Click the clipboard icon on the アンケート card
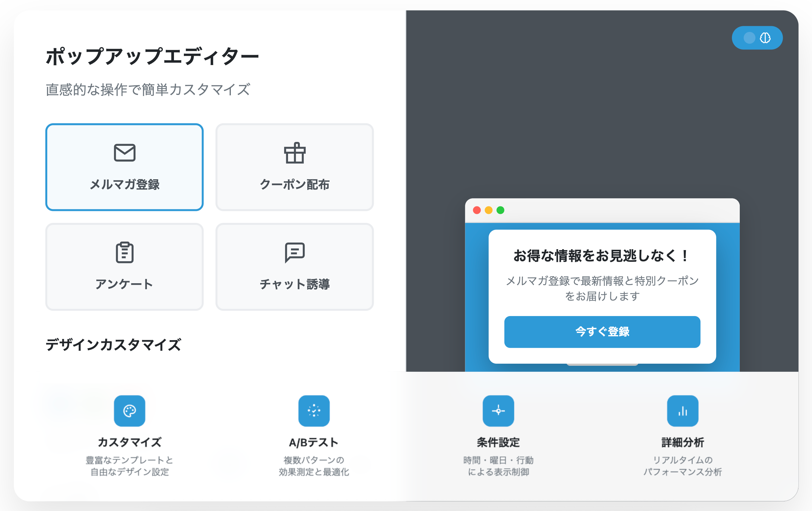Screen dimensions: 812x511 tap(124, 252)
